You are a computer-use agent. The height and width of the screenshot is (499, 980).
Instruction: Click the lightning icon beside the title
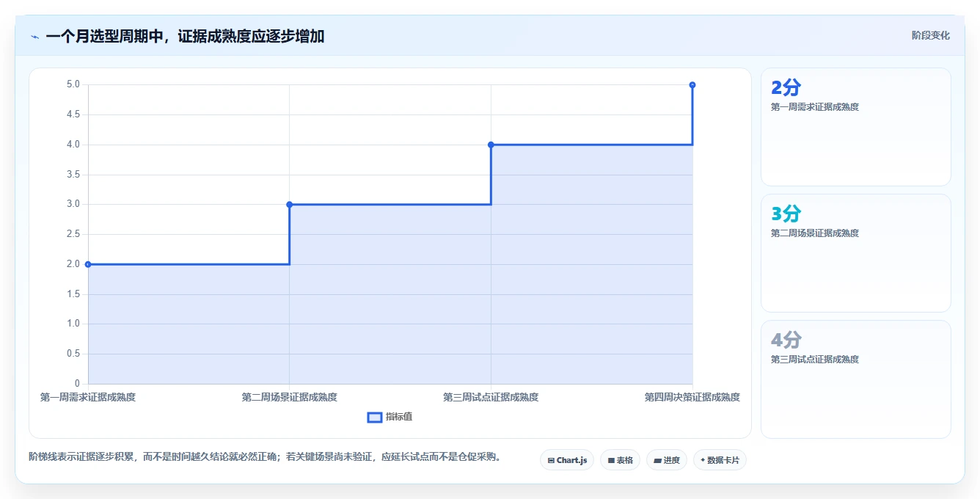pos(34,37)
